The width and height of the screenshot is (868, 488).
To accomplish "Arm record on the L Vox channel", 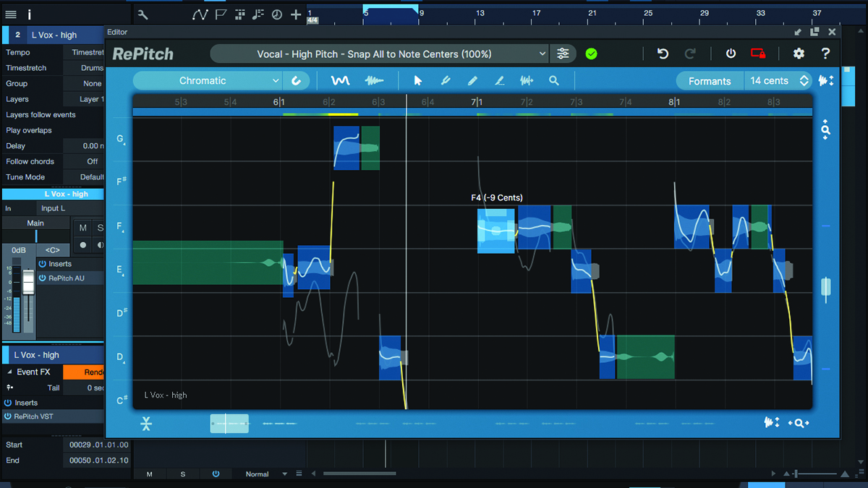I will coord(83,245).
